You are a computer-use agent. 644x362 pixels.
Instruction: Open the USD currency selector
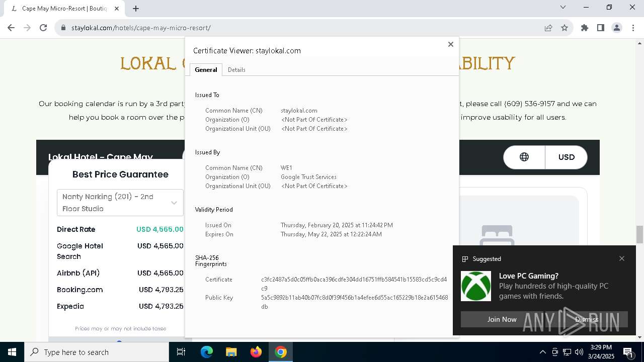566,157
